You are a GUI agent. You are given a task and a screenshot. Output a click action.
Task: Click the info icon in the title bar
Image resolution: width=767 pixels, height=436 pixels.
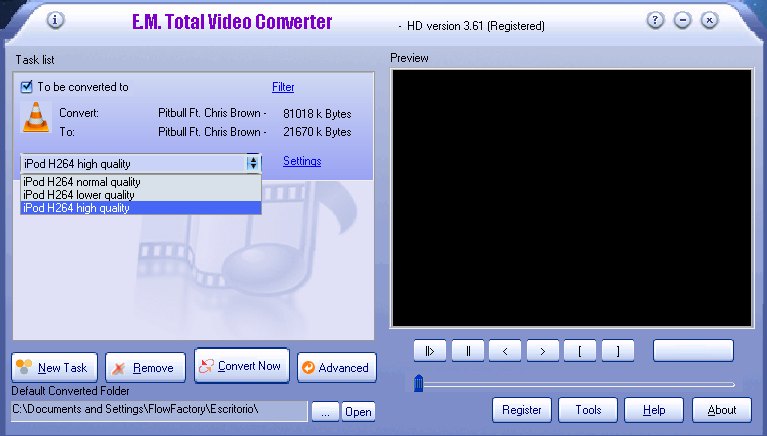click(x=55, y=20)
